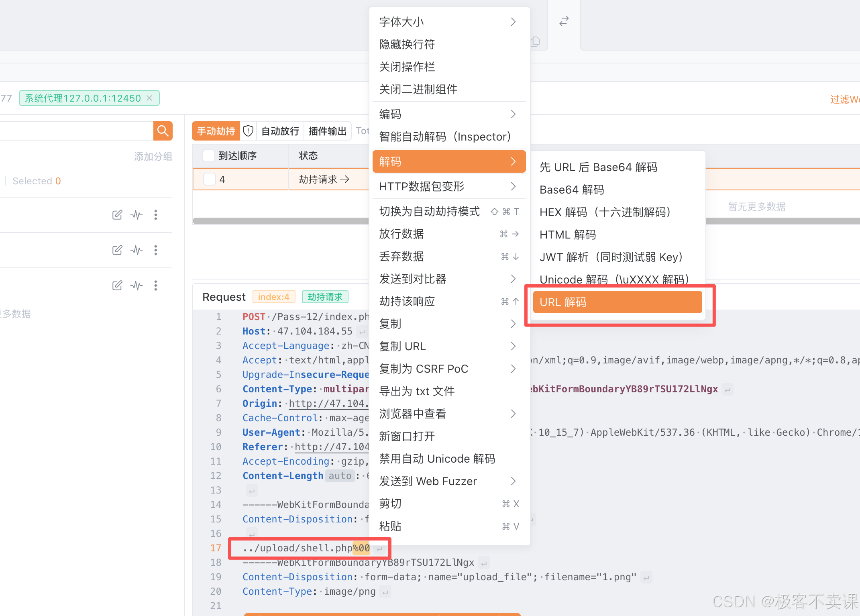Select JWT 解析 option

point(617,257)
